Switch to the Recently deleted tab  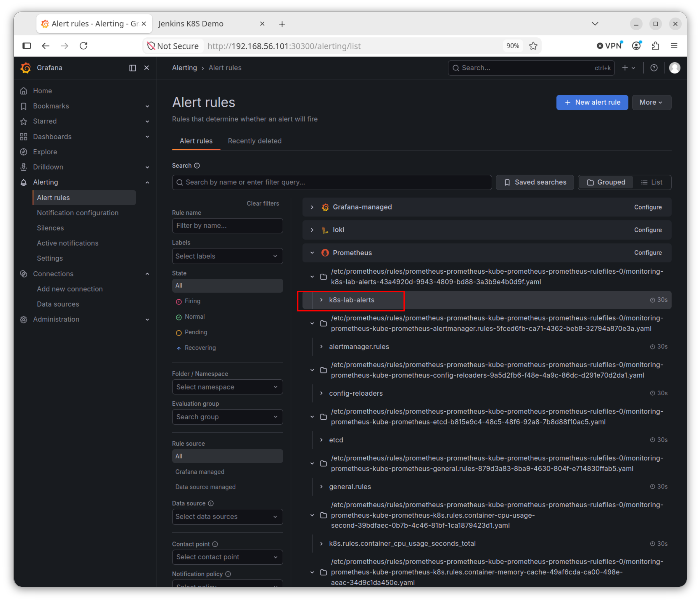click(x=255, y=141)
